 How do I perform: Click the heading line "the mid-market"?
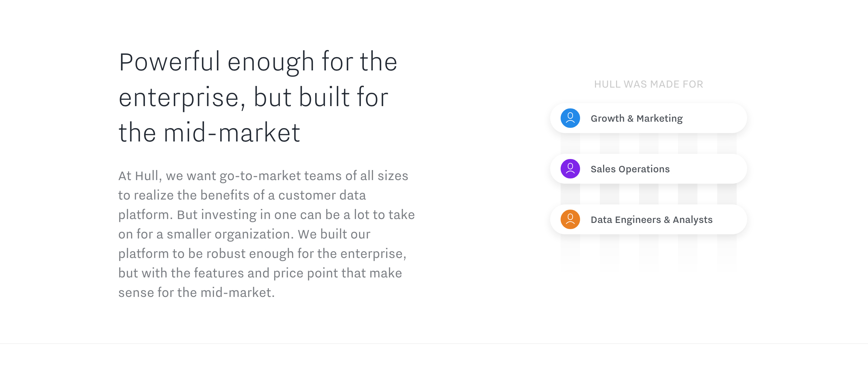(x=209, y=133)
